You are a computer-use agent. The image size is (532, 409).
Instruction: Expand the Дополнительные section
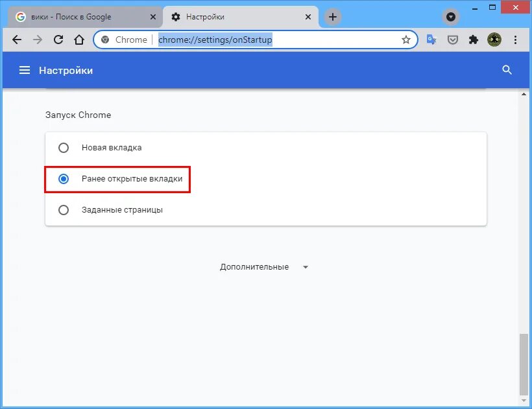tap(264, 267)
